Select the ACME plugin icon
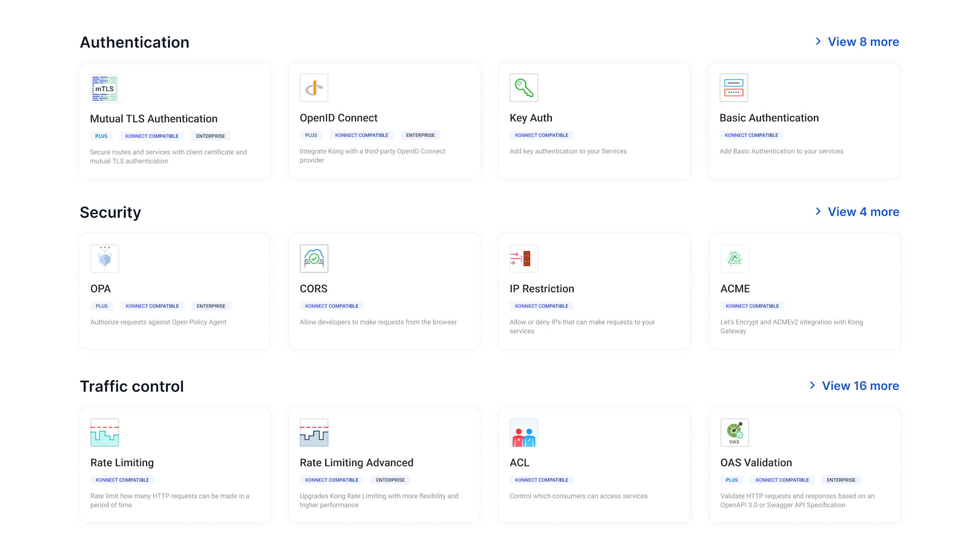 (x=734, y=258)
